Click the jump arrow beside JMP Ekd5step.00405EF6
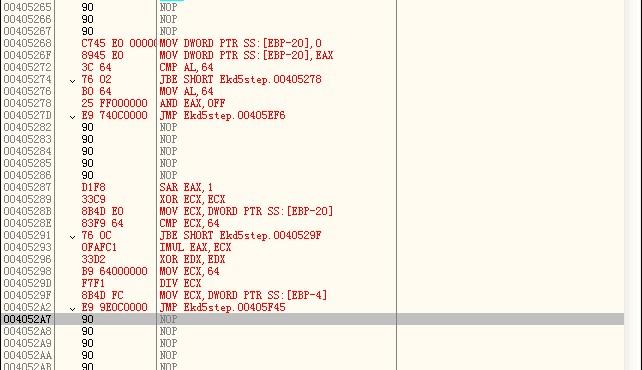 tap(72, 117)
